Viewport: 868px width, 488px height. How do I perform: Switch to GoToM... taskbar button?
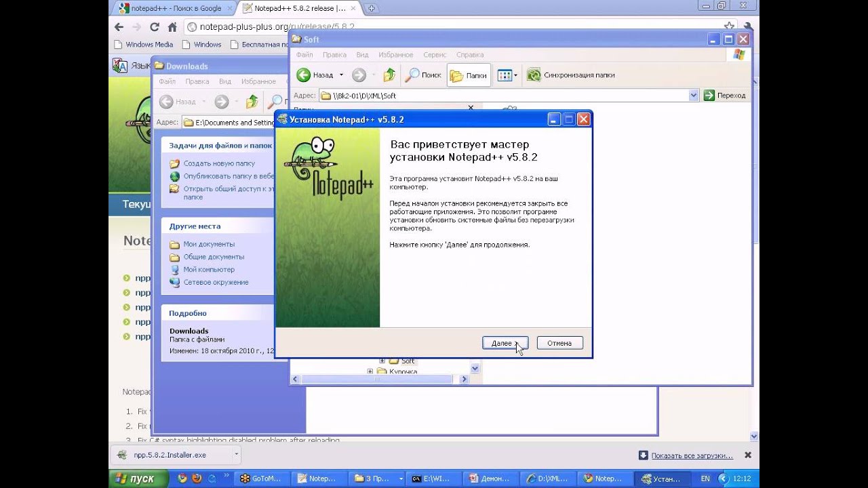[x=262, y=479]
